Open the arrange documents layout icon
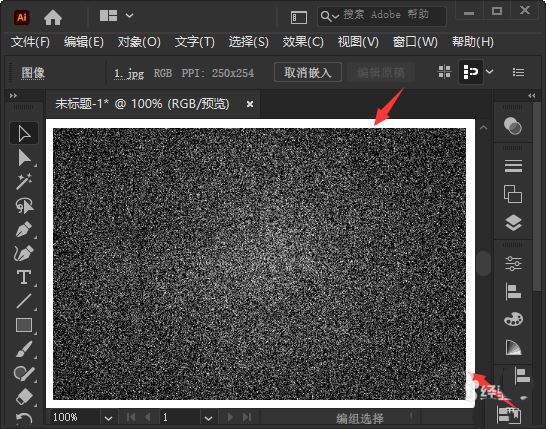 pyautogui.click(x=108, y=16)
